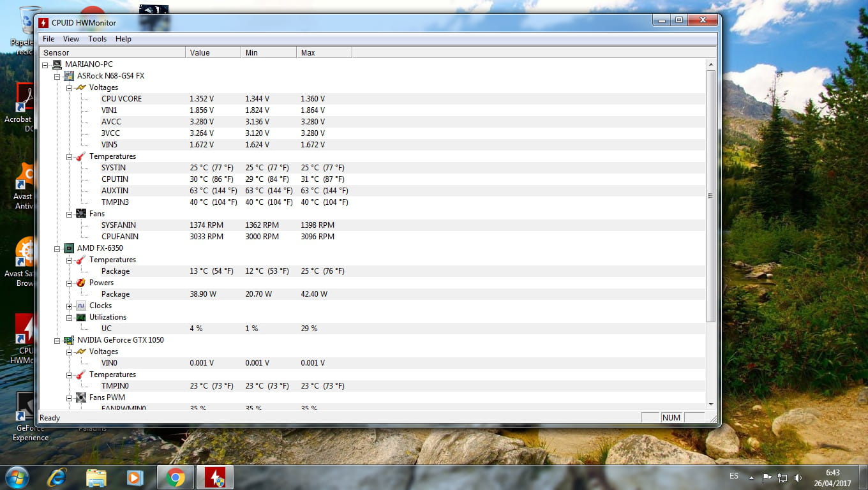Click the Fans PWM icon
Viewport: 868px width, 490px height.
pyautogui.click(x=81, y=397)
